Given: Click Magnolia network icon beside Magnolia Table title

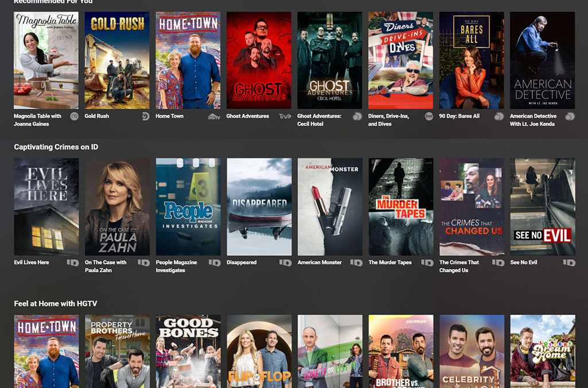Looking at the screenshot, I should point(74,116).
